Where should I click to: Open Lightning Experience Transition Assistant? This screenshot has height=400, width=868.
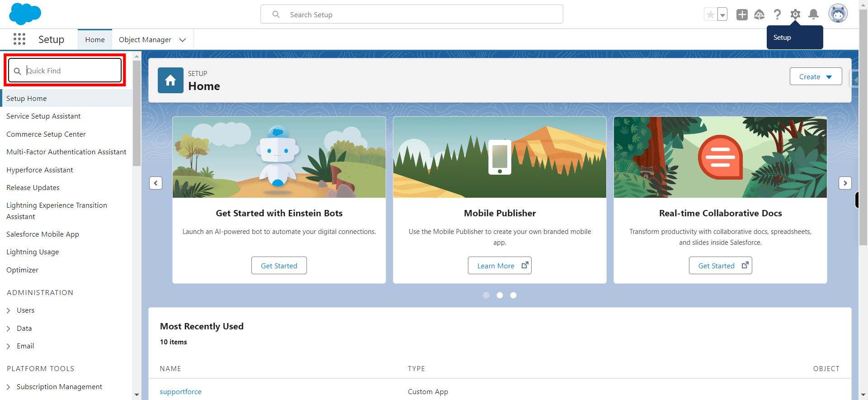point(57,211)
